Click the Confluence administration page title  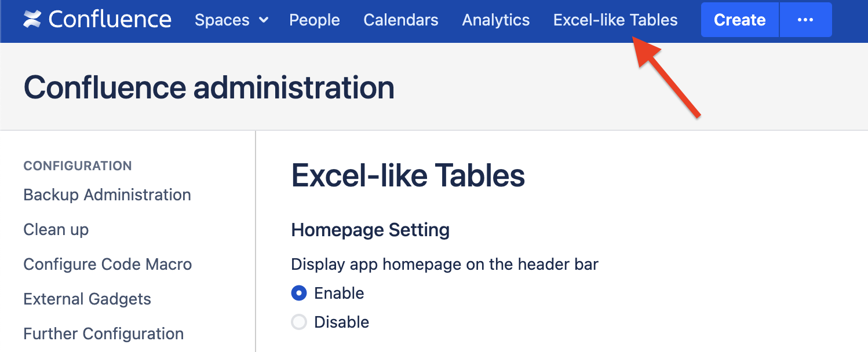tap(209, 88)
